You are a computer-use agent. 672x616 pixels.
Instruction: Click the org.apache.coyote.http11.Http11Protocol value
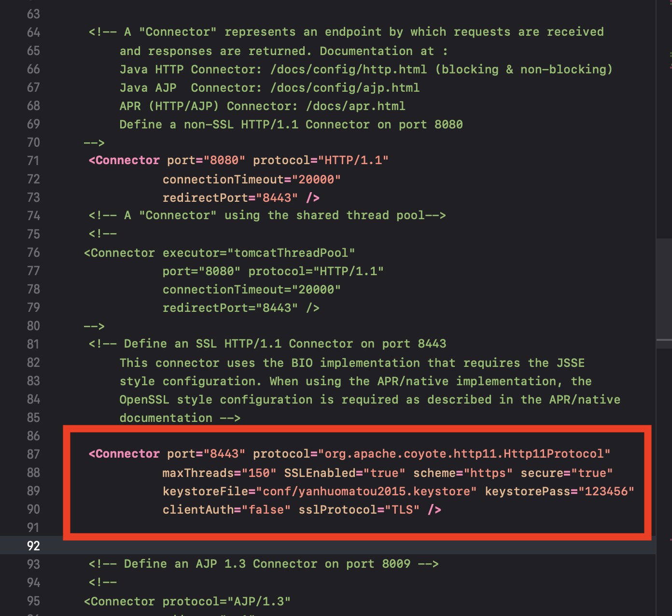(464, 454)
